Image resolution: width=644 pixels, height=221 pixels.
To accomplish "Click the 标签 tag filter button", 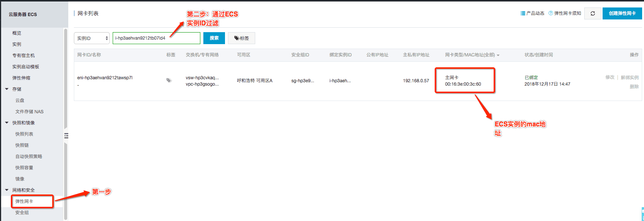I will (x=241, y=38).
